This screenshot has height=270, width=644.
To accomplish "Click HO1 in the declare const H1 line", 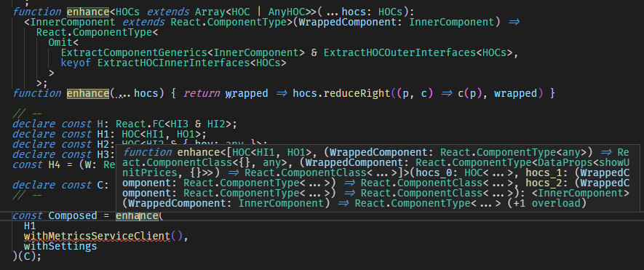I will click(x=186, y=134).
